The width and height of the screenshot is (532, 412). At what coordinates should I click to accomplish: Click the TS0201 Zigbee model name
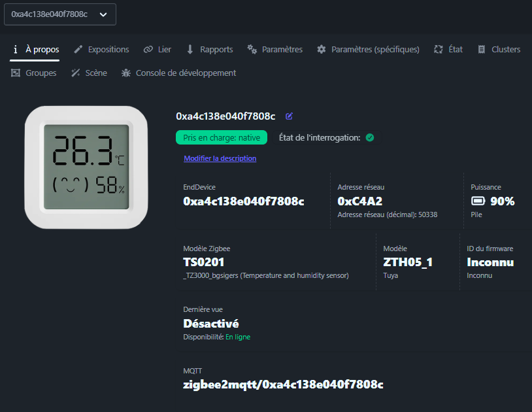[x=204, y=262]
